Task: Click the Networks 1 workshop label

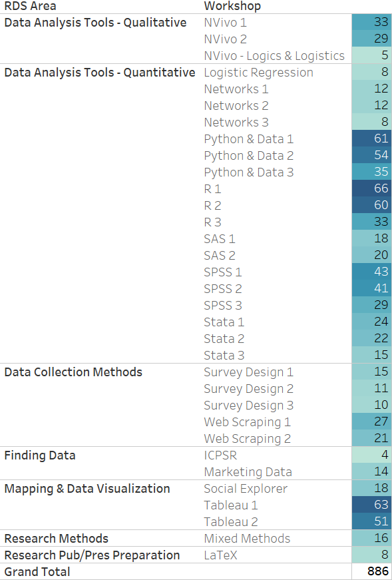Action: (x=236, y=89)
